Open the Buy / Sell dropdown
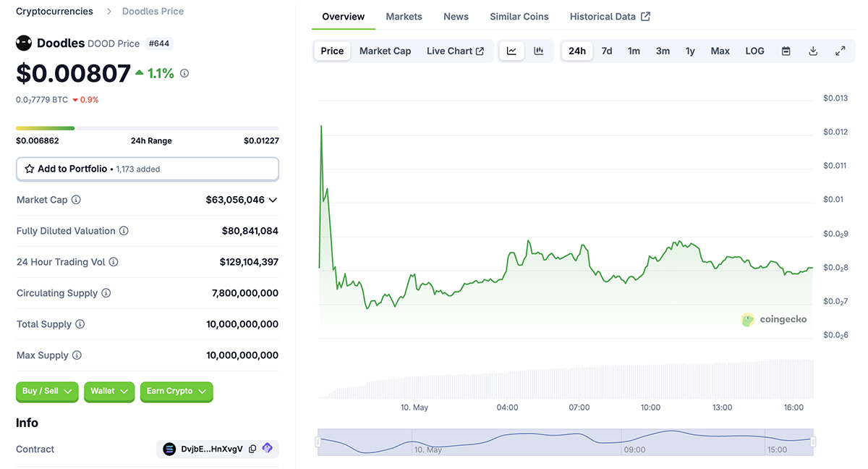This screenshot has width=868, height=469. [47, 392]
